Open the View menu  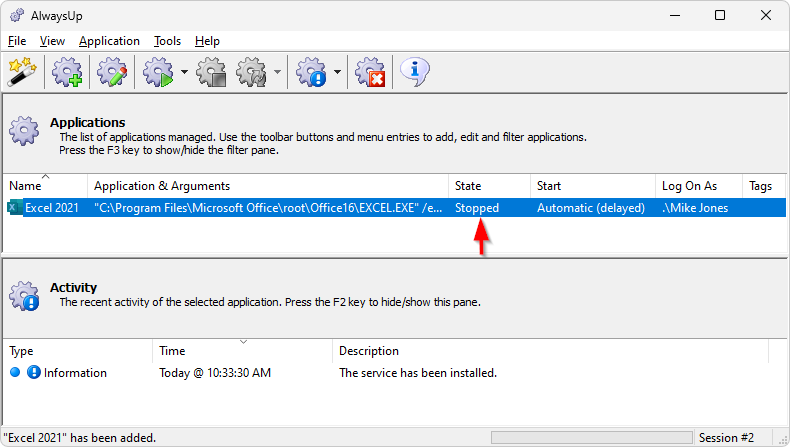click(52, 41)
